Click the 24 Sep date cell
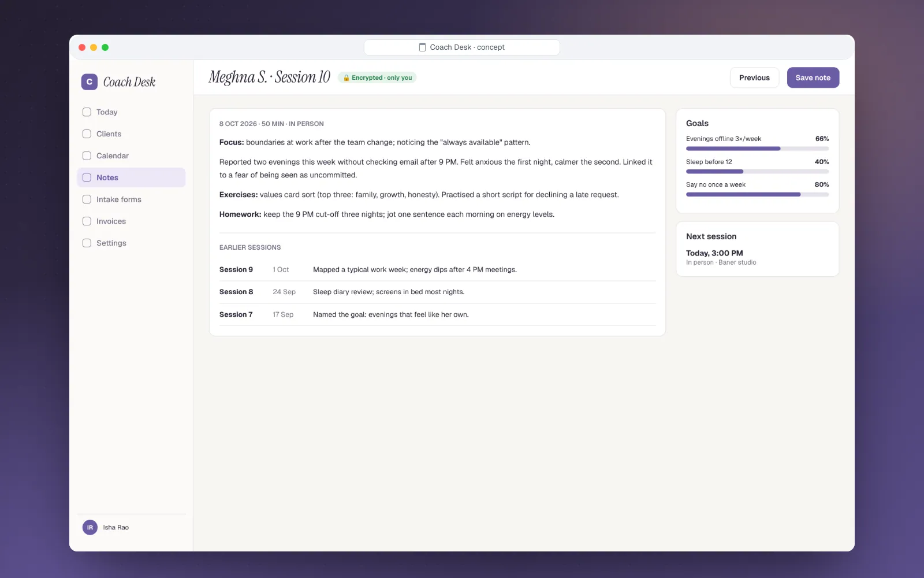Image resolution: width=924 pixels, height=578 pixels. point(284,292)
